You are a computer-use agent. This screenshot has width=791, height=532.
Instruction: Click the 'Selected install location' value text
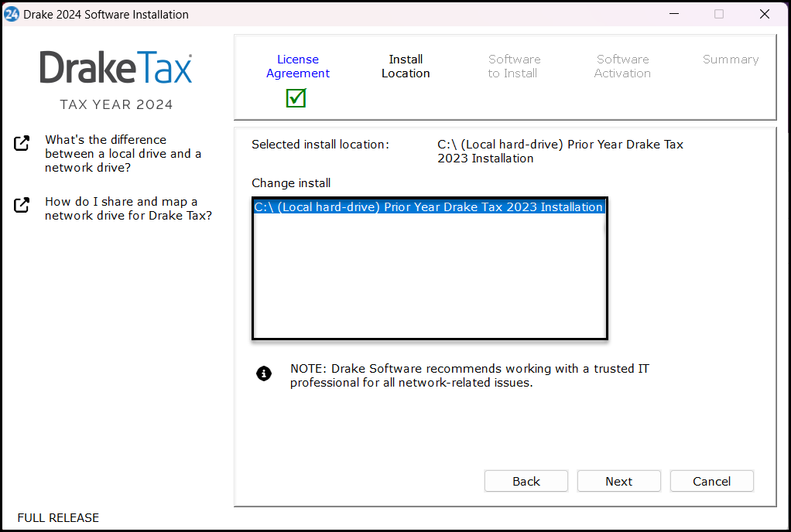pos(560,151)
